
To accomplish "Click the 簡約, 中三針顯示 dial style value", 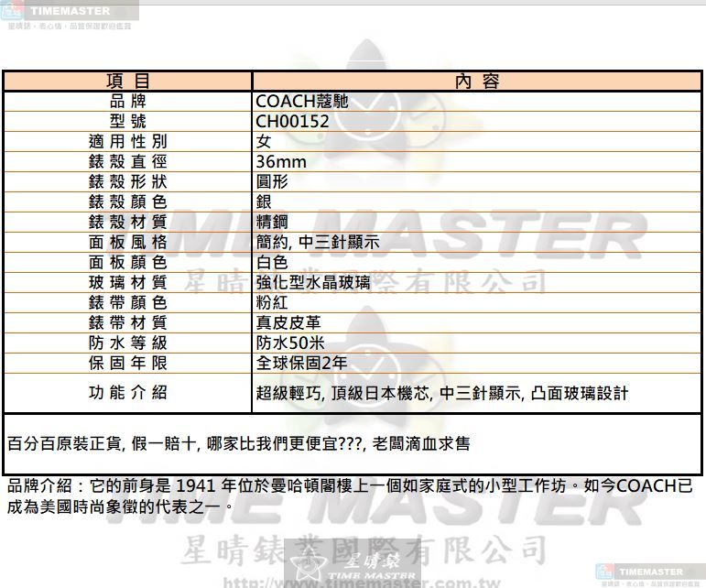I will 317,243.
